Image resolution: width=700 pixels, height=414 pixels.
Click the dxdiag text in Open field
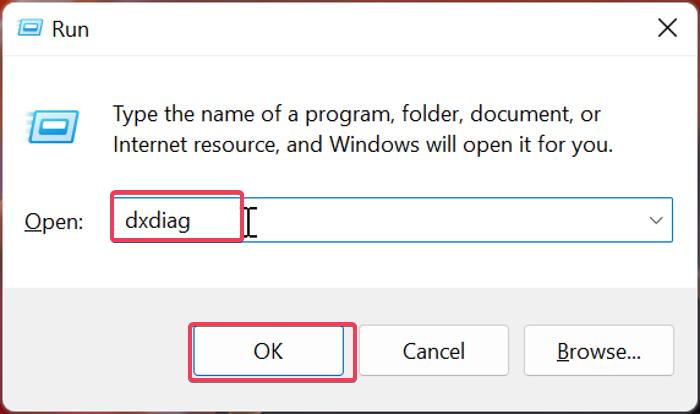pos(158,220)
